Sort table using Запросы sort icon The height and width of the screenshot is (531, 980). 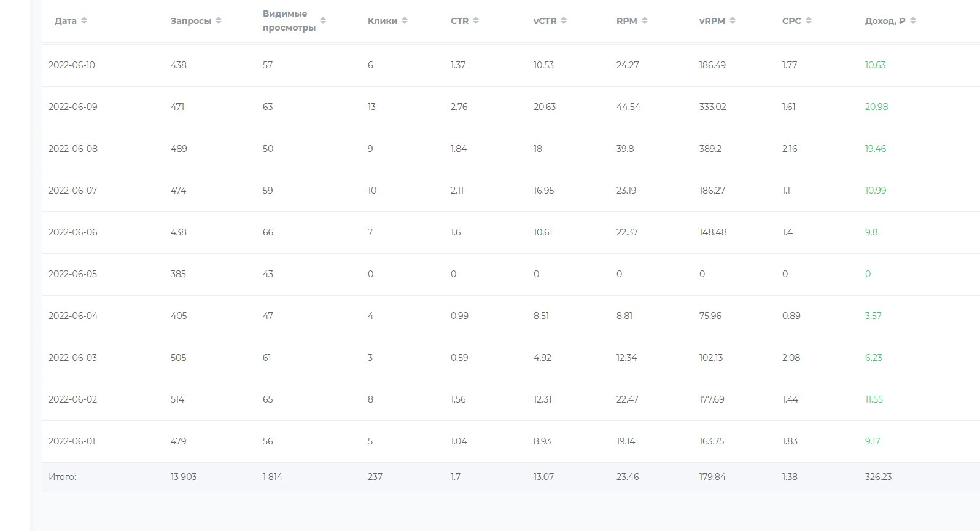tap(219, 21)
